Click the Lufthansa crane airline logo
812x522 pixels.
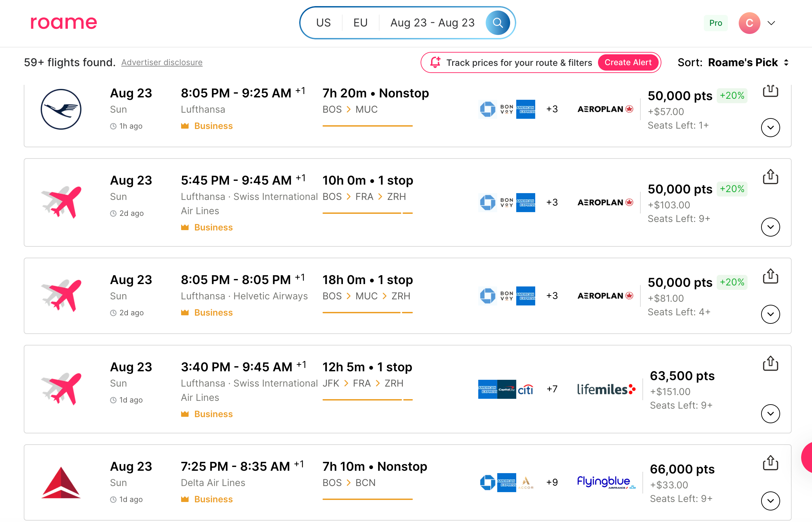pyautogui.click(x=61, y=109)
